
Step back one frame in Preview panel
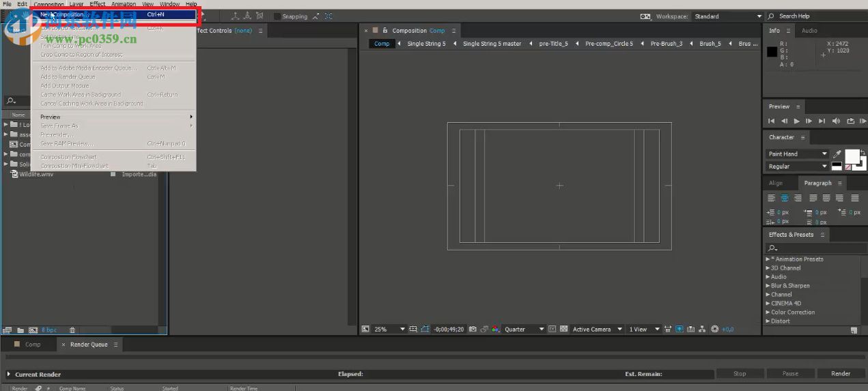pos(784,121)
